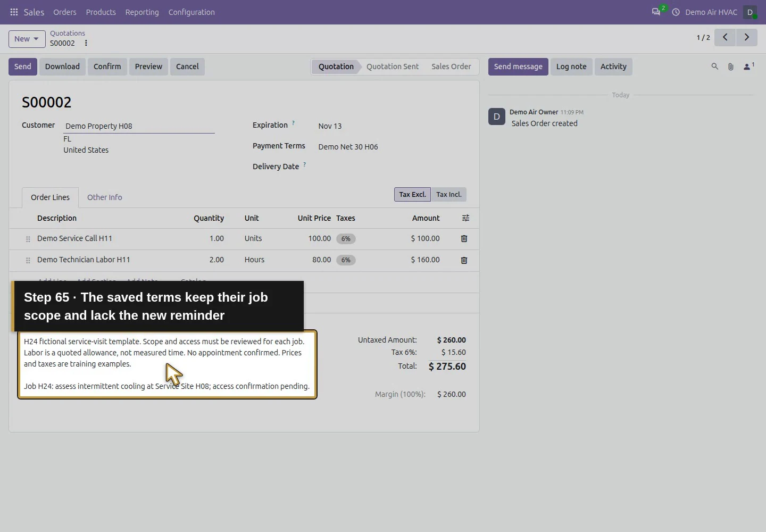Open the Configuration menu
The width and height of the screenshot is (766, 532).
point(191,12)
